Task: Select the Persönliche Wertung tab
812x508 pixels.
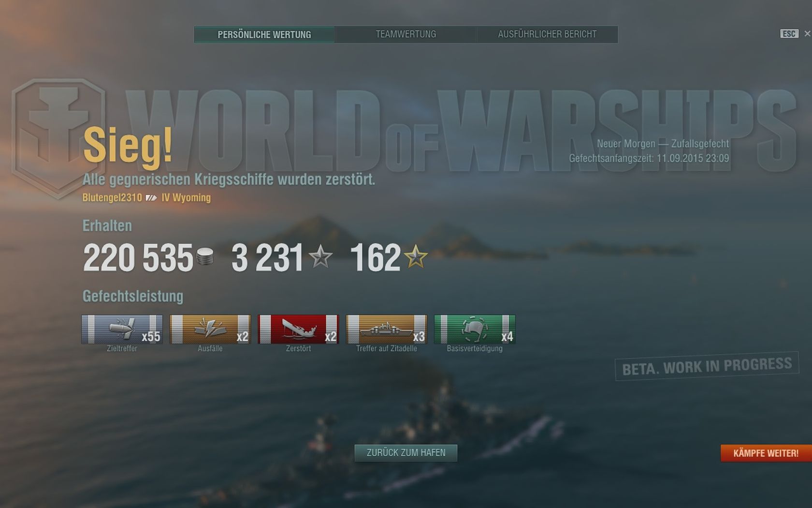Action: coord(264,34)
